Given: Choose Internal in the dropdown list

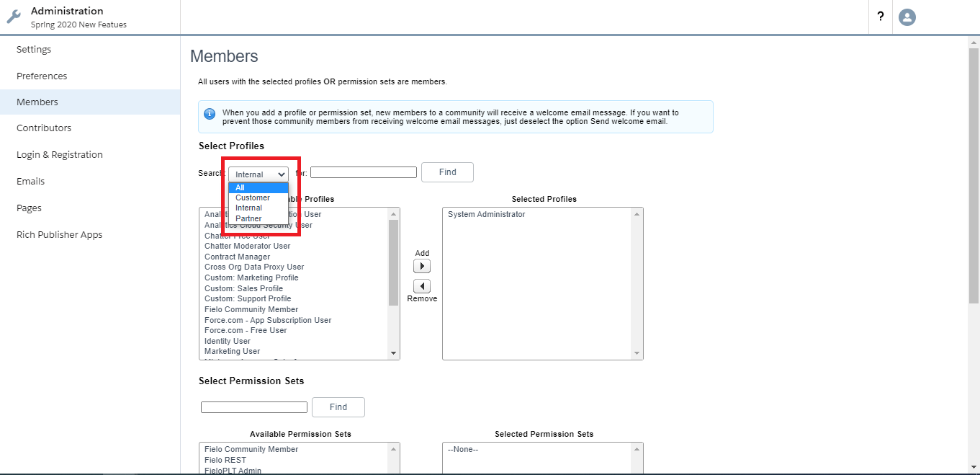Looking at the screenshot, I should point(258,208).
